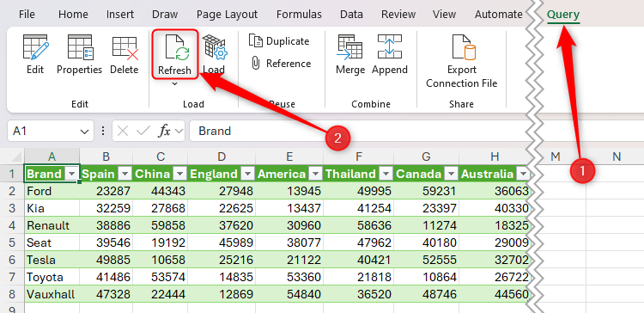This screenshot has width=644, height=313.
Task: Export Connection File
Action: tap(462, 62)
